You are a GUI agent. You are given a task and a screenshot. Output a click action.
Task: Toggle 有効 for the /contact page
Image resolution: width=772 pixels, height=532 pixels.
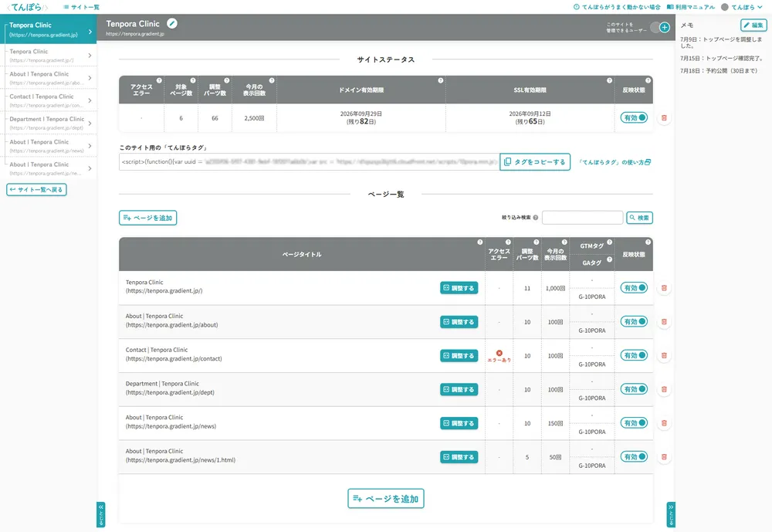[634, 355]
